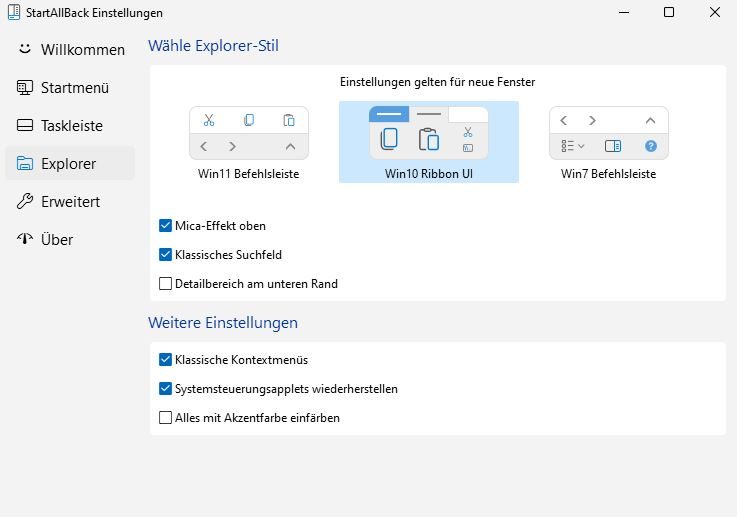Click the scissors icon in Win11 preview
The width and height of the screenshot is (737, 517).
pos(209,120)
